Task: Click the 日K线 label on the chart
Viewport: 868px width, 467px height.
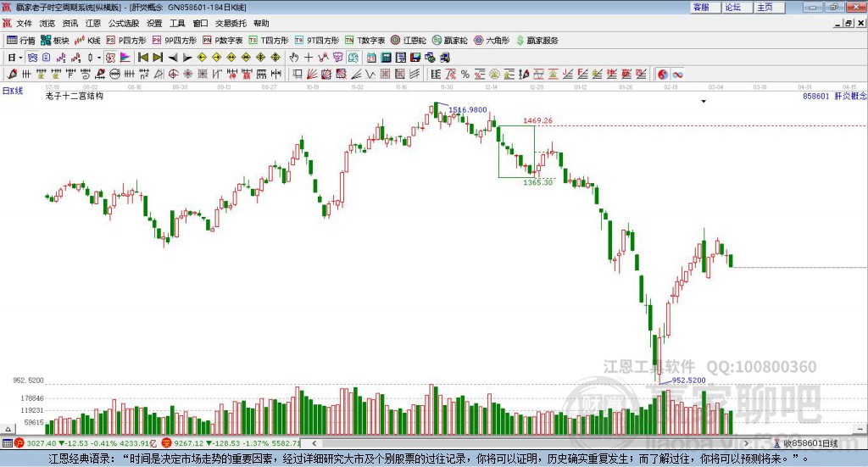Action: click(x=13, y=91)
